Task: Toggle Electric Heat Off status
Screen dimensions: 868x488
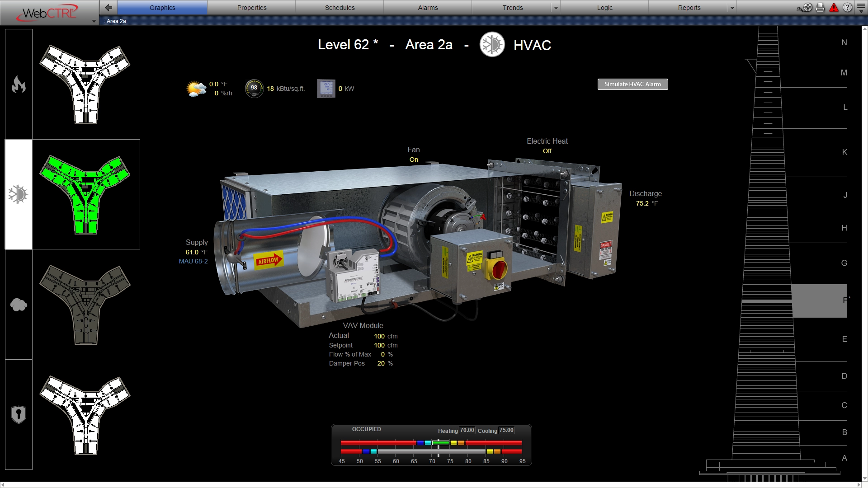Action: pyautogui.click(x=547, y=151)
